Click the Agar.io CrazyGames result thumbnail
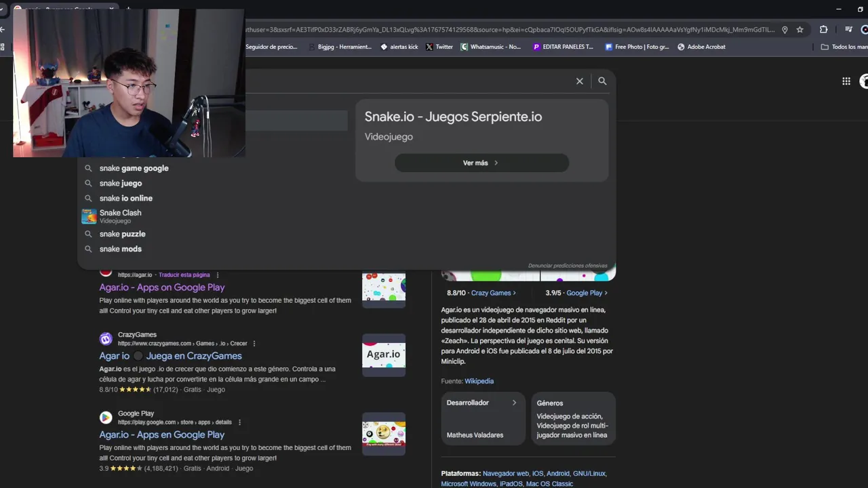Screen dimensions: 868x488 [x=384, y=354]
